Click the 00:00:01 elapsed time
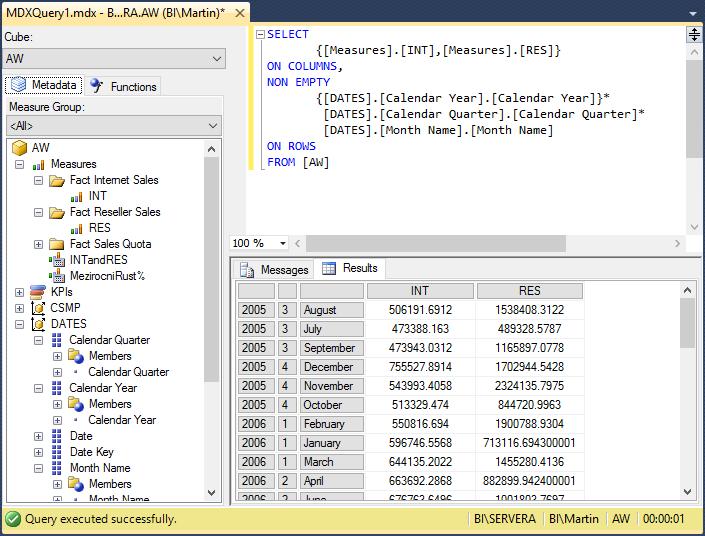Viewport: 705px width, 536px height. pos(663,519)
